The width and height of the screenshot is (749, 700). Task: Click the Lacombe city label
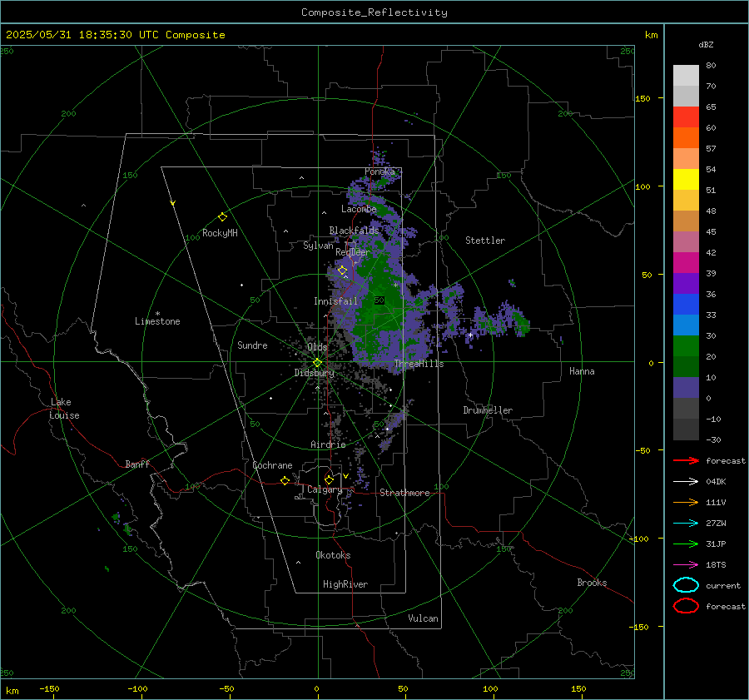click(359, 209)
